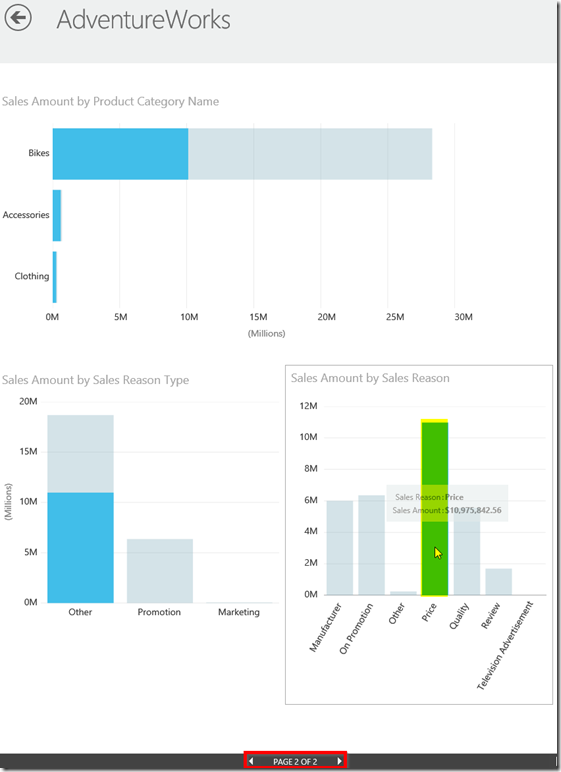Viewport: 561px width, 772px height.
Task: Click the PAGE 2 OF 2 indicator
Action: click(x=295, y=761)
